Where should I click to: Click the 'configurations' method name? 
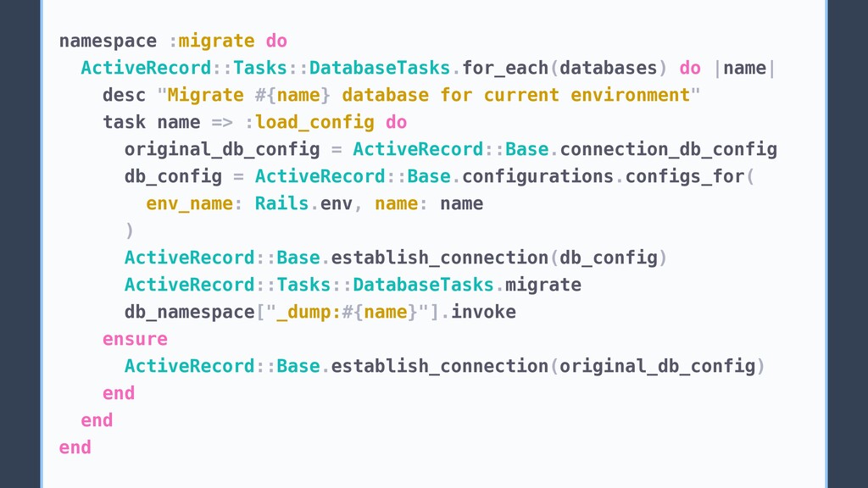537,176
